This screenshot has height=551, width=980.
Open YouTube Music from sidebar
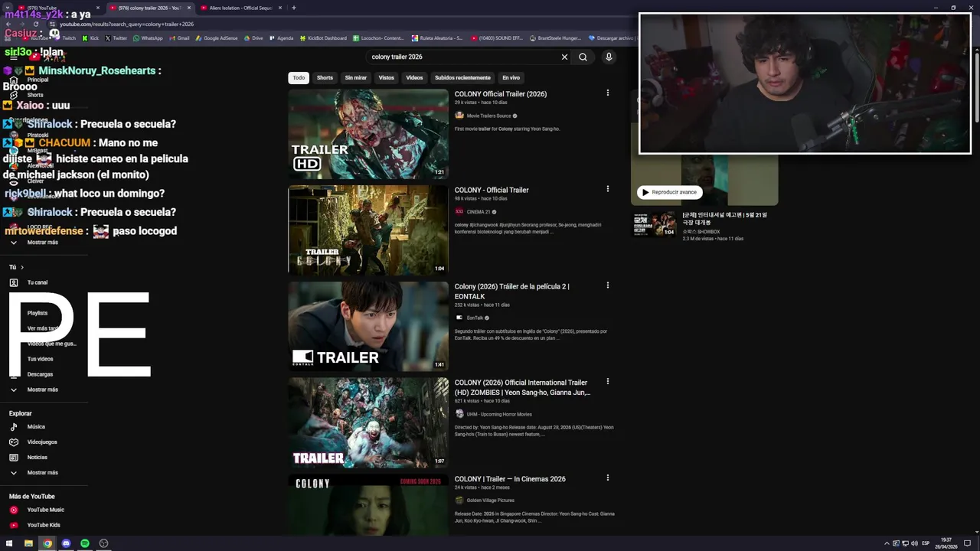click(x=46, y=510)
